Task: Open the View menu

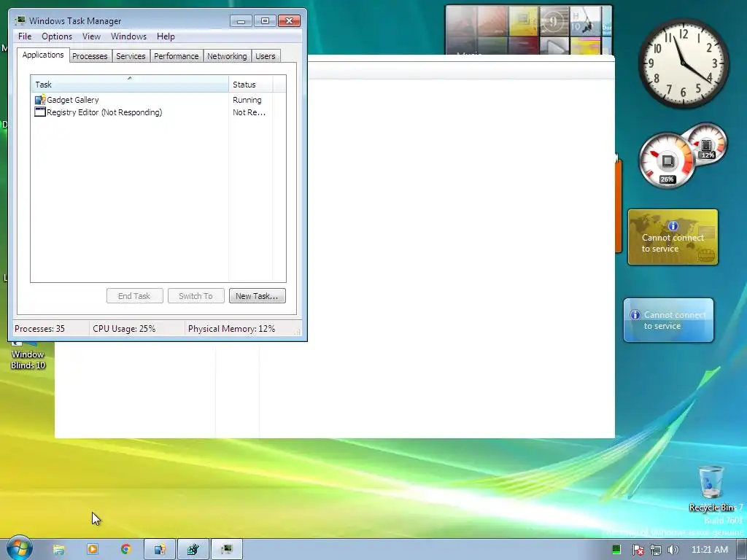Action: coord(91,36)
